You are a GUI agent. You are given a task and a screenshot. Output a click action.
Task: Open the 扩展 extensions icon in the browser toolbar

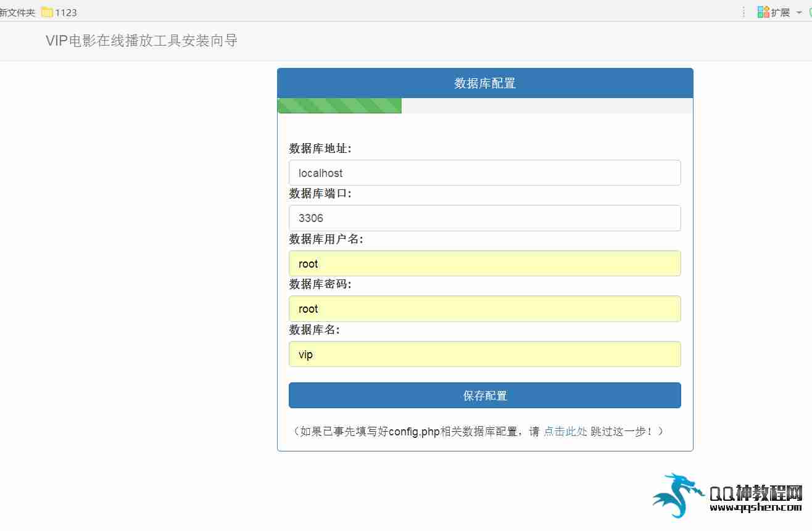(774, 12)
